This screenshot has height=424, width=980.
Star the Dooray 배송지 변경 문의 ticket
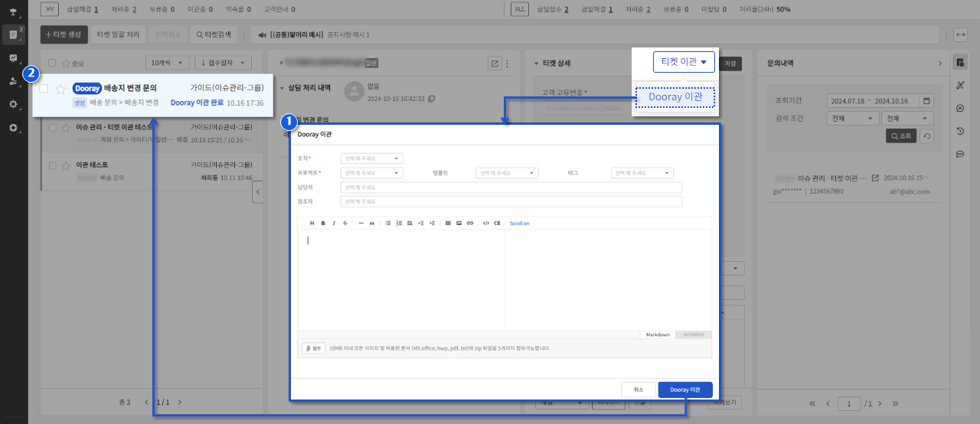60,89
